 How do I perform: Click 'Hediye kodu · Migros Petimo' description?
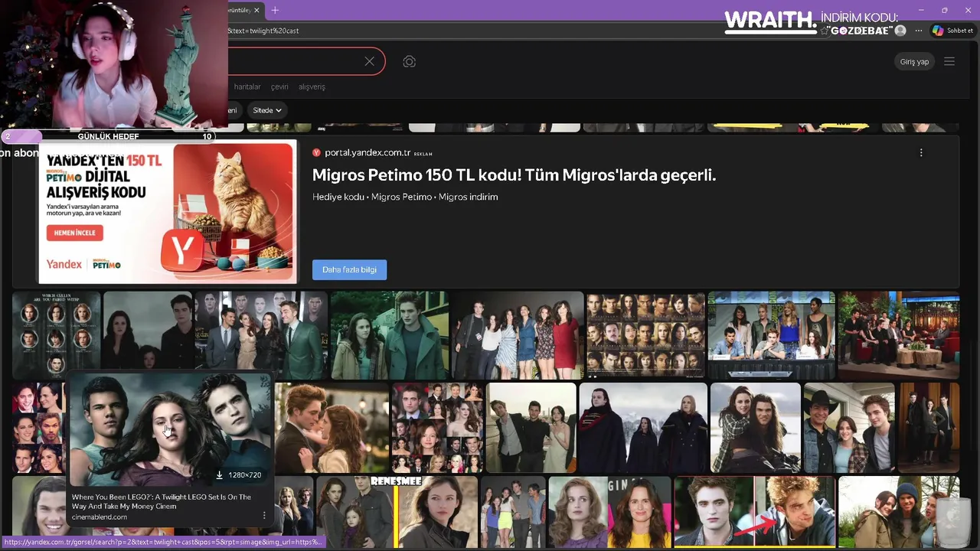405,197
